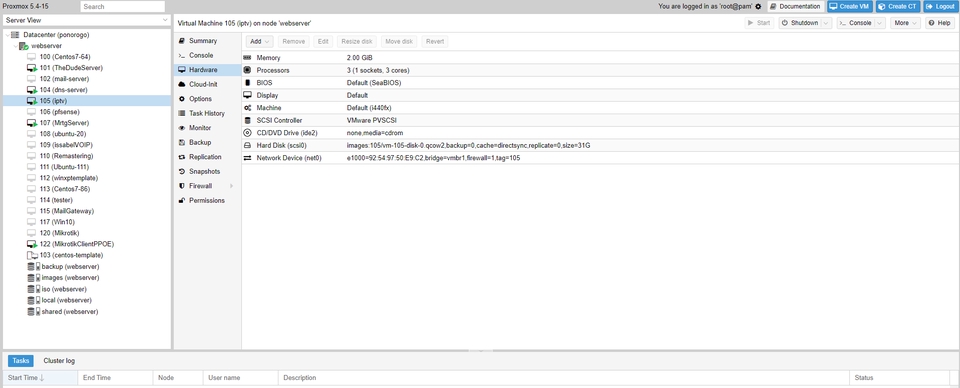Image resolution: width=960 pixels, height=388 pixels.
Task: Click the Memory row chip icon
Action: 247,57
